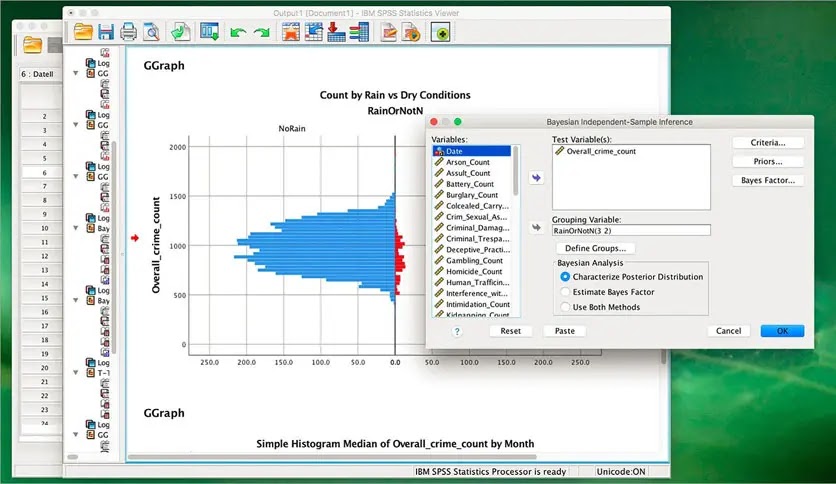Click the Paste button
Screen dimensions: 836x484
pos(565,331)
